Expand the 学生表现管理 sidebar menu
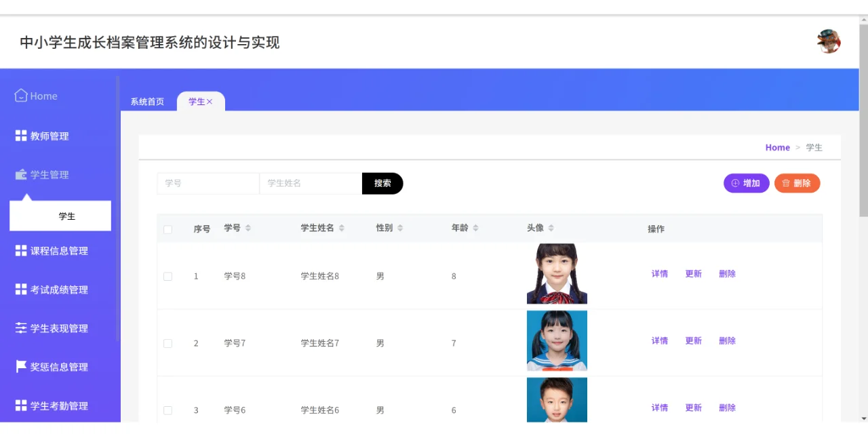Image resolution: width=868 pixels, height=434 pixels. pos(60,328)
